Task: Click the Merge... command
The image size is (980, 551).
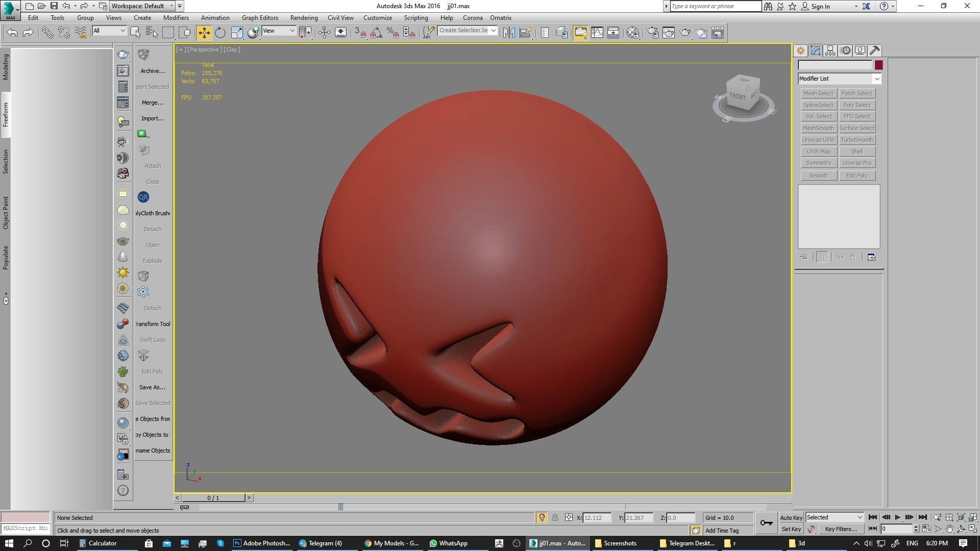Action: click(x=152, y=103)
